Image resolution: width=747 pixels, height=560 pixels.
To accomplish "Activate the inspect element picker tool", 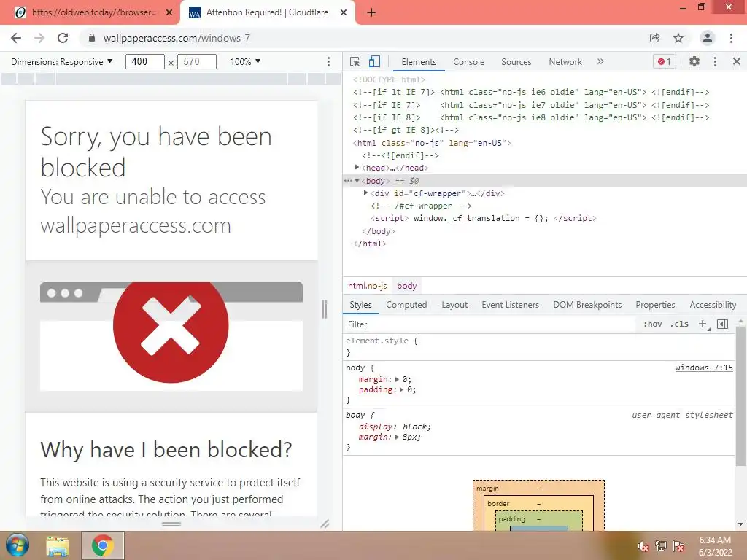I will pos(355,61).
